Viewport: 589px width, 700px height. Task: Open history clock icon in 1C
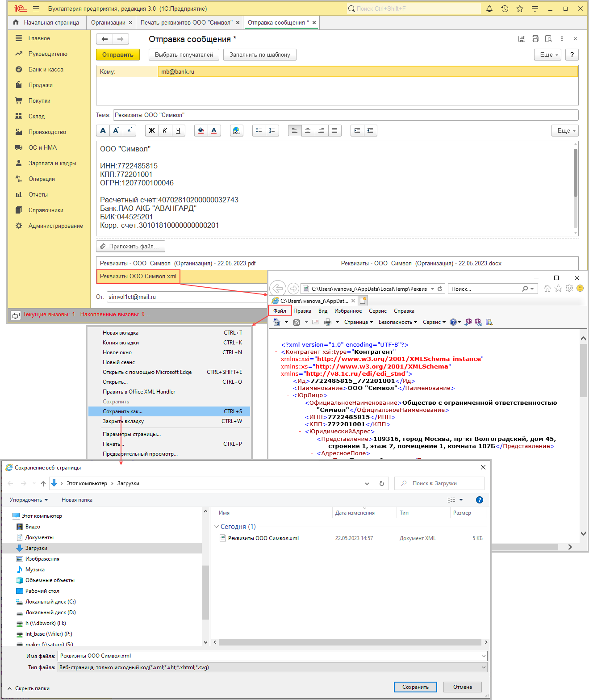pyautogui.click(x=505, y=8)
